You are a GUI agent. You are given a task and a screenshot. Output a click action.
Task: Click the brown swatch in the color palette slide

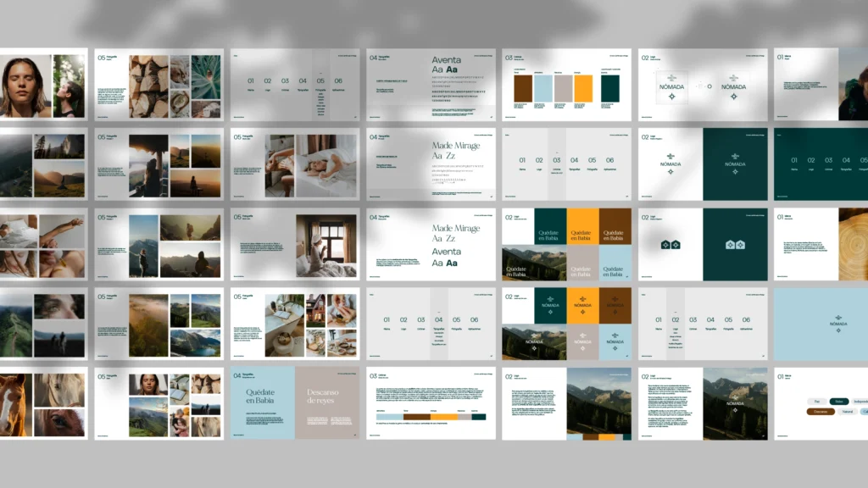[523, 88]
